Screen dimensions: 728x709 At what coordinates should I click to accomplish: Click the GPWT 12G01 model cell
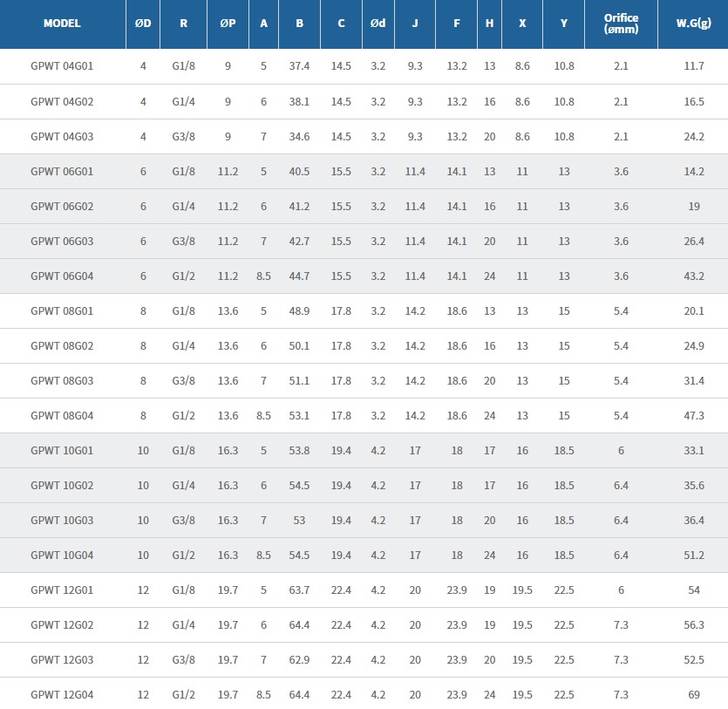(x=62, y=590)
